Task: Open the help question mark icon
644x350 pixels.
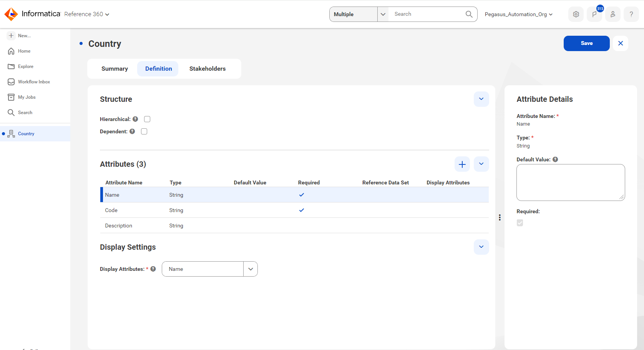Action: 631,14
